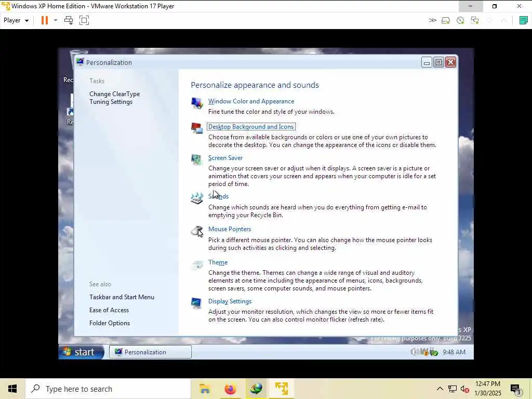The height and width of the screenshot is (399, 532).
Task: Click the Desktop Background and Icons icon
Action: pos(197,128)
